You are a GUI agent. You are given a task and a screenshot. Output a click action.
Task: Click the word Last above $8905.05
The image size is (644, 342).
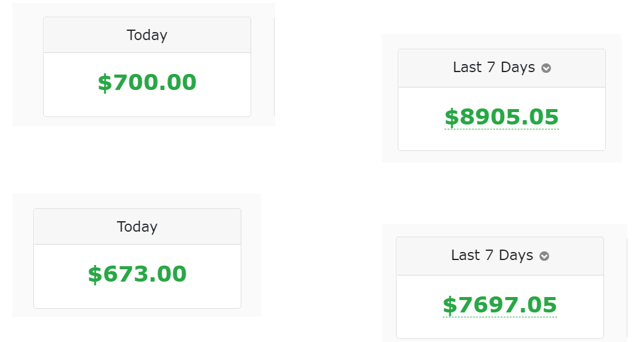click(467, 67)
